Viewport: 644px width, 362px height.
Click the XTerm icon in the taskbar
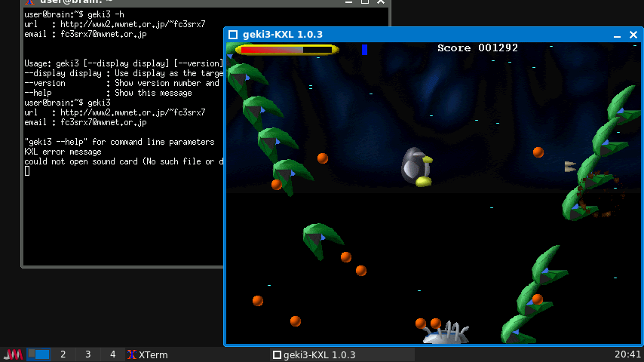pos(132,354)
